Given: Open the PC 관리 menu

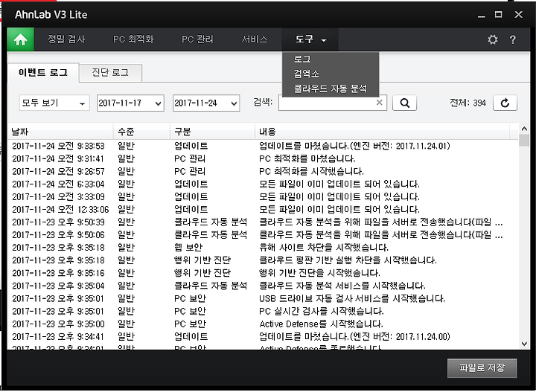Looking at the screenshot, I should (197, 39).
